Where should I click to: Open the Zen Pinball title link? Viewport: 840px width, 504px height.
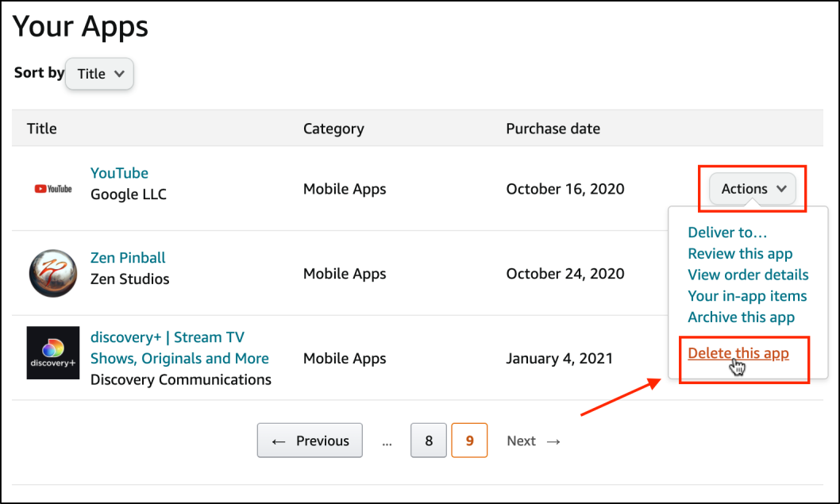(128, 258)
